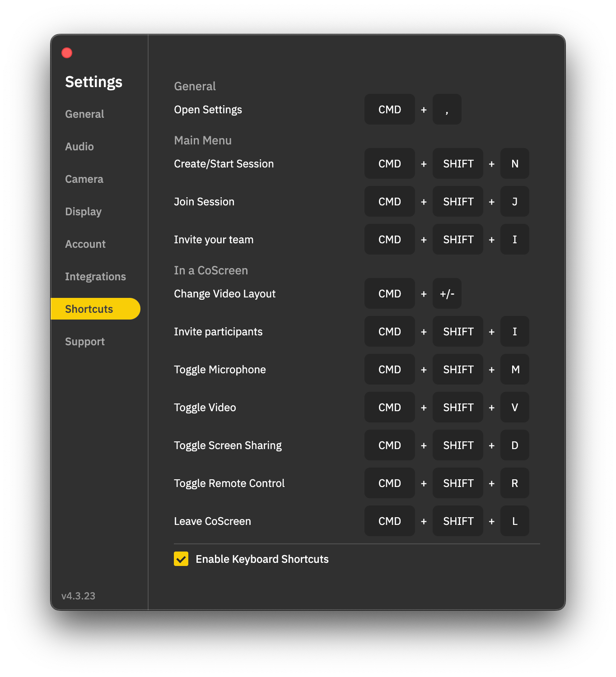Click the SHIFT key for Toggle Video
The image size is (616, 677).
point(458,407)
